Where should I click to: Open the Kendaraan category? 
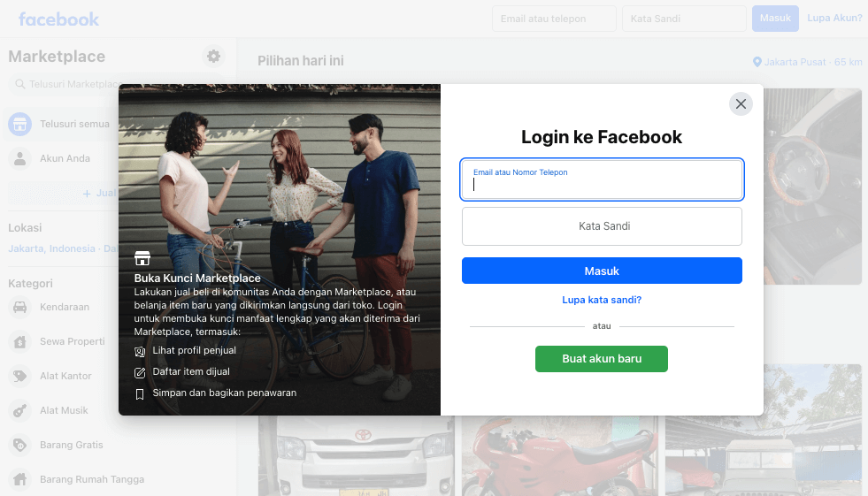point(65,307)
